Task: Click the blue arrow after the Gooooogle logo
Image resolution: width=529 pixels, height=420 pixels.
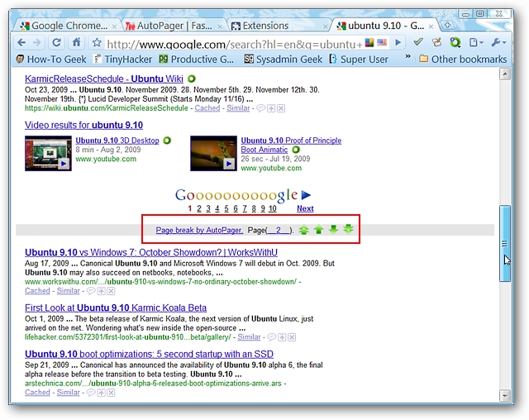Action: (x=306, y=195)
